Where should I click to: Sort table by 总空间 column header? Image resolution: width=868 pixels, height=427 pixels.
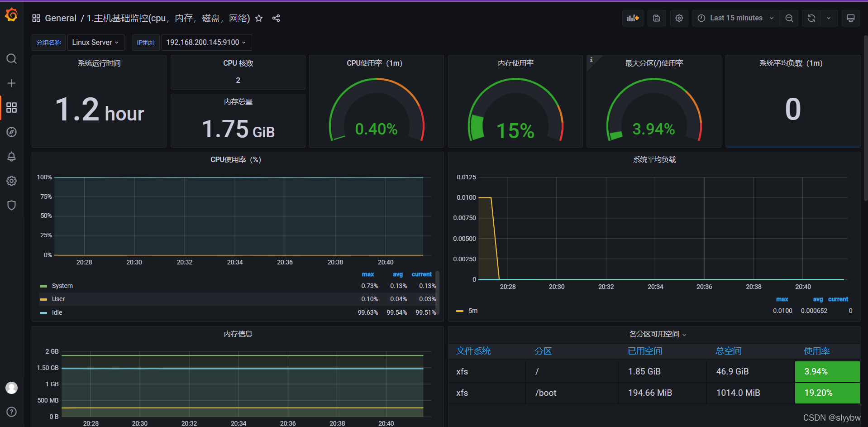click(x=729, y=351)
